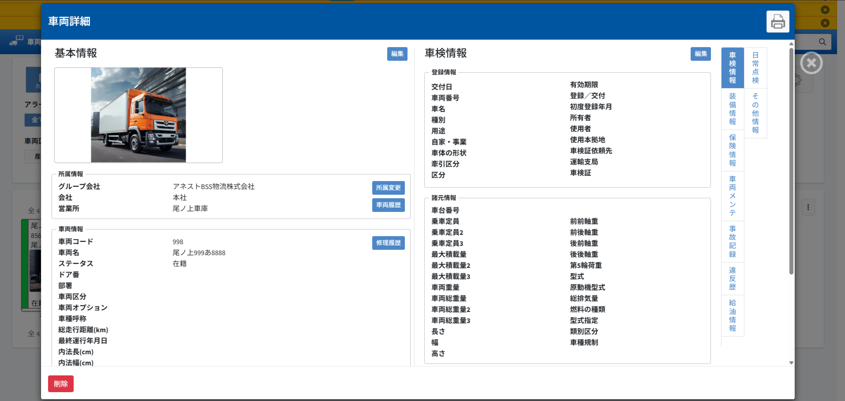Open the 給油情報 tab
Screen dimensions: 845x401
click(x=732, y=314)
